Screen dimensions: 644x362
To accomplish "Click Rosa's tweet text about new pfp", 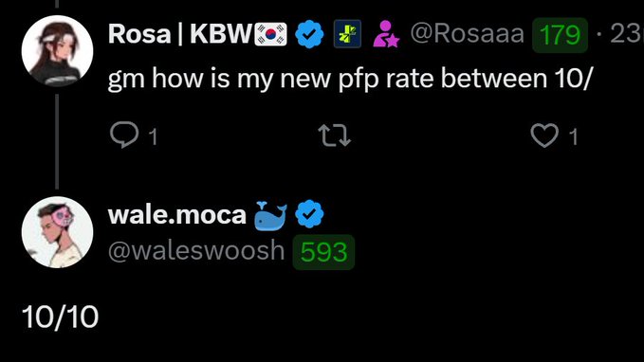I will (349, 79).
